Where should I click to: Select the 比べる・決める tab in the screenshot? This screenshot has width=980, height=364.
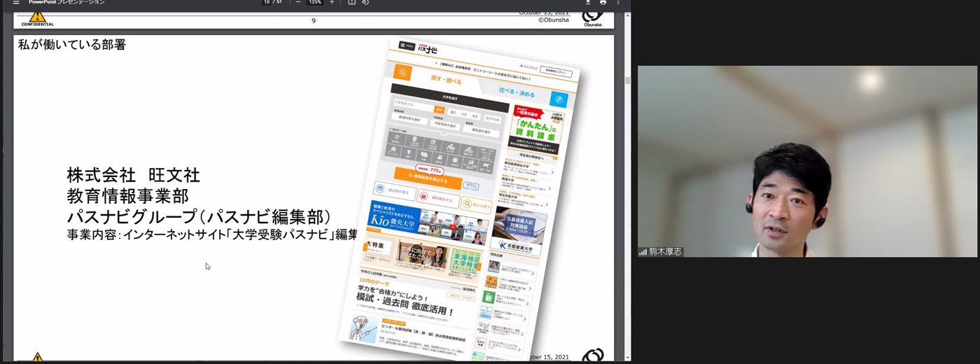(x=517, y=92)
